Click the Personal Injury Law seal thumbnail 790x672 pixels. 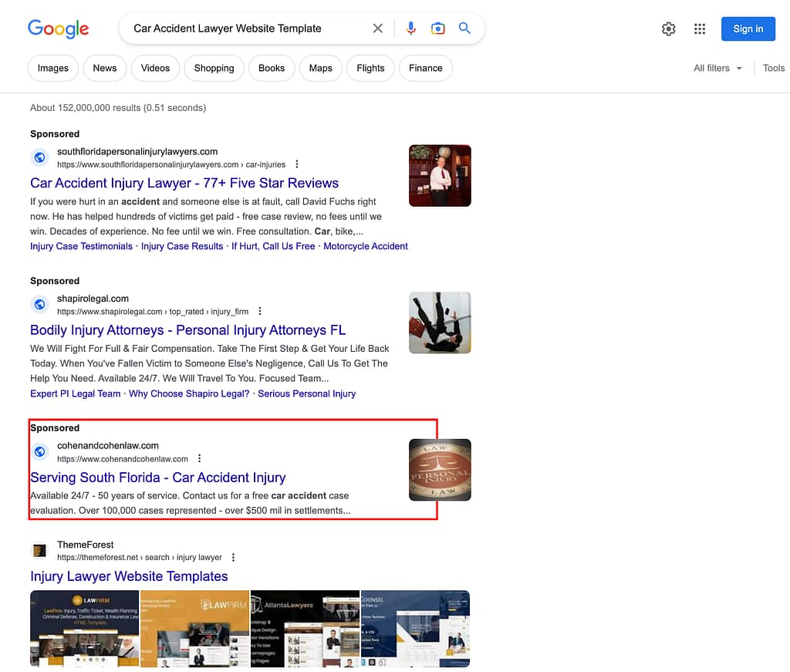click(440, 470)
